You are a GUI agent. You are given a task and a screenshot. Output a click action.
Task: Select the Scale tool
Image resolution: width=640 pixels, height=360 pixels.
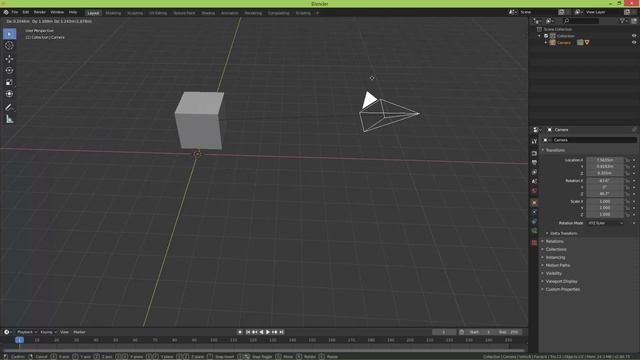point(9,82)
